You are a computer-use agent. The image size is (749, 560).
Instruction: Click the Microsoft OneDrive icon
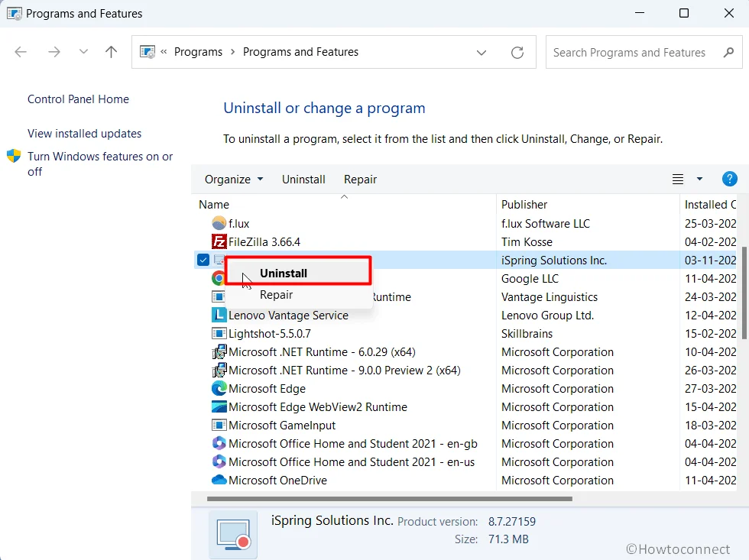tap(219, 480)
